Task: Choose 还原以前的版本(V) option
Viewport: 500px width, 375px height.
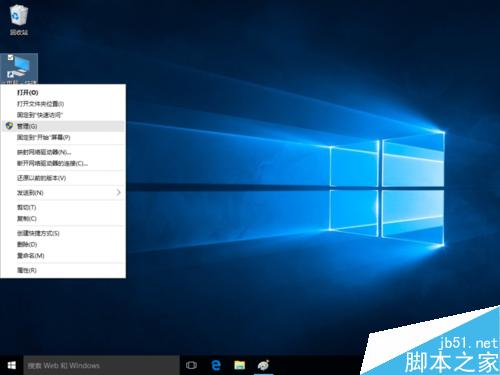Action: pos(63,178)
